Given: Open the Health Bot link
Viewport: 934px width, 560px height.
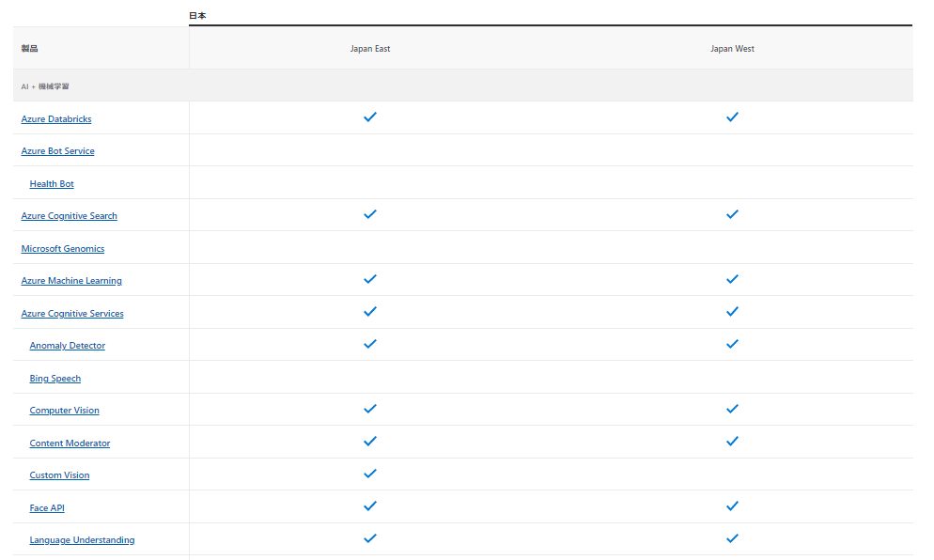Looking at the screenshot, I should coord(52,183).
